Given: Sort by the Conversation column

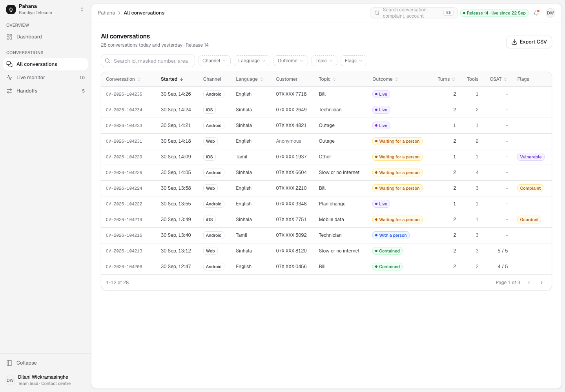Looking at the screenshot, I should click(123, 79).
